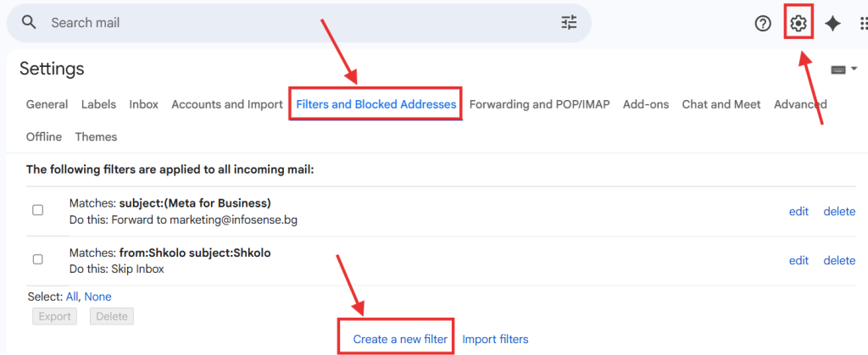The image size is (868, 355).
Task: Switch to the Labels tab
Action: click(99, 104)
